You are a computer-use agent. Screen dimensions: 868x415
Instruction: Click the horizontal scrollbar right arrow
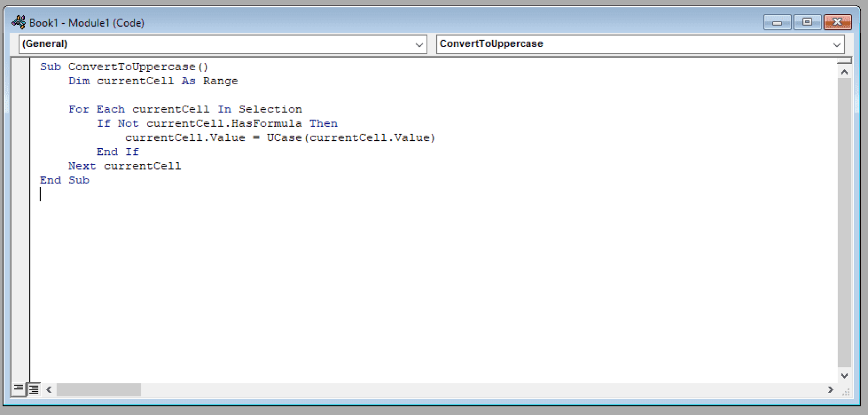(830, 390)
